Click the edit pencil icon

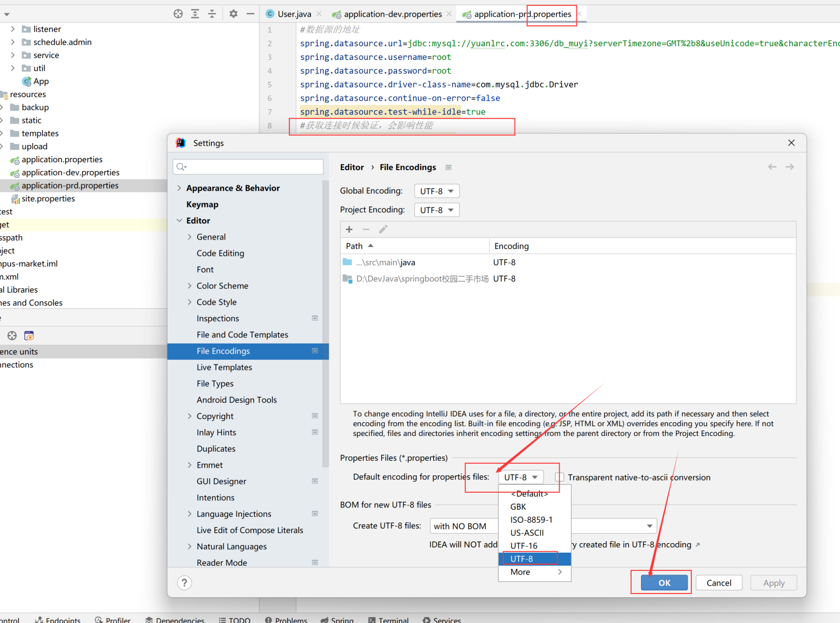pos(383,230)
